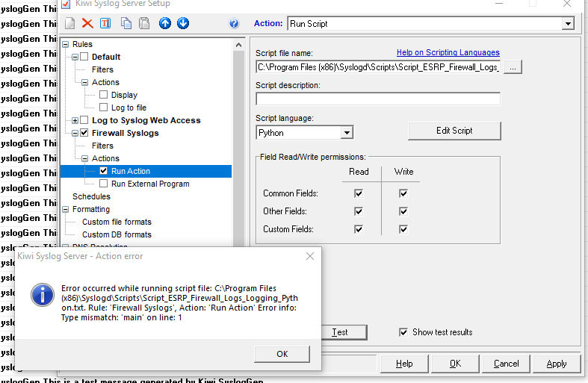Enable Run External Program checkbox
Screen dimensions: 588x383
pyautogui.click(x=104, y=183)
